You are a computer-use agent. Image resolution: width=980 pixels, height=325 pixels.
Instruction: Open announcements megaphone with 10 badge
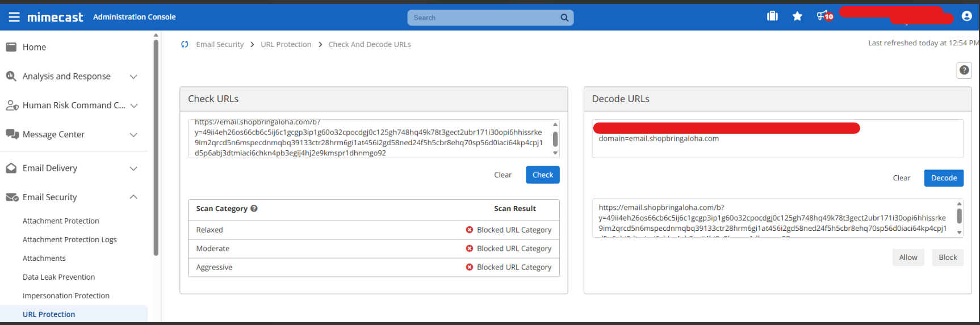tap(824, 16)
